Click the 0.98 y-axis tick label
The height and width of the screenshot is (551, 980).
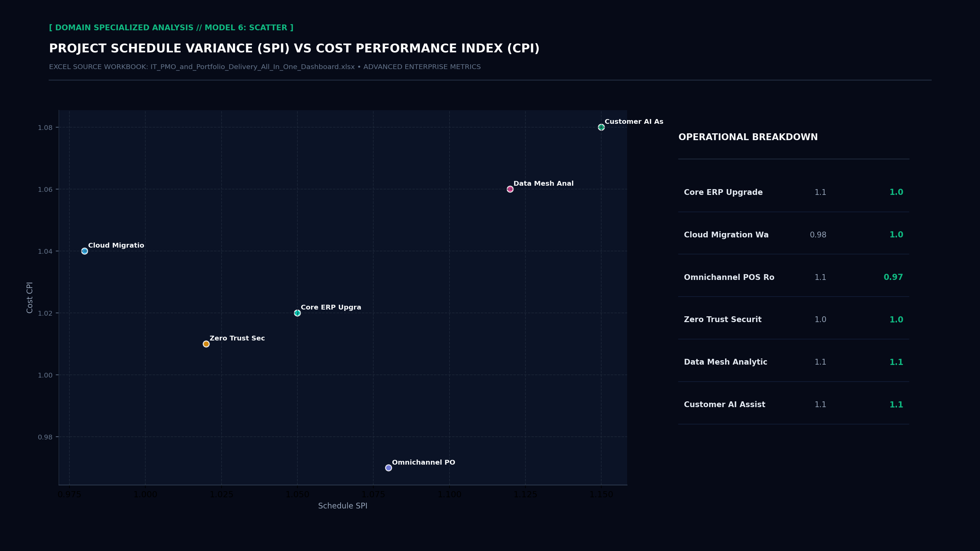click(45, 437)
